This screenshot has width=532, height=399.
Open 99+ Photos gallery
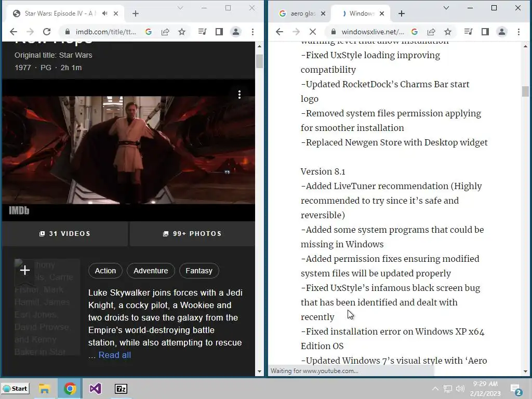coord(192,234)
